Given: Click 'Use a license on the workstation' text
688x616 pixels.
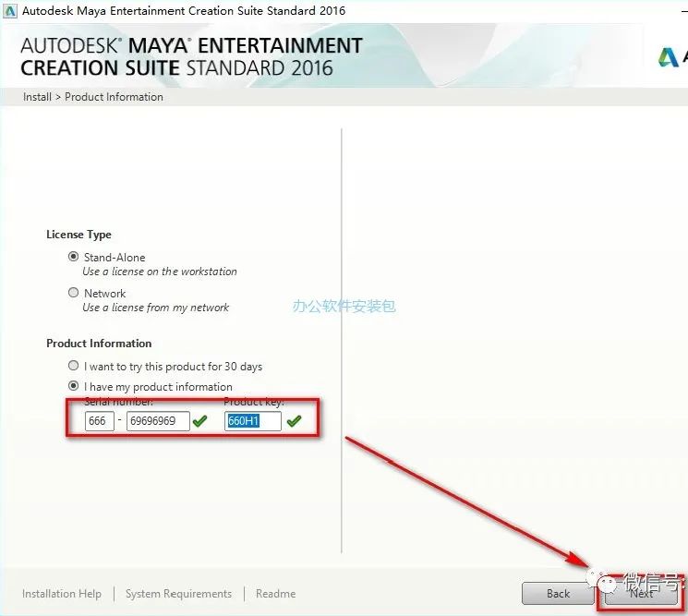Looking at the screenshot, I should tap(160, 272).
